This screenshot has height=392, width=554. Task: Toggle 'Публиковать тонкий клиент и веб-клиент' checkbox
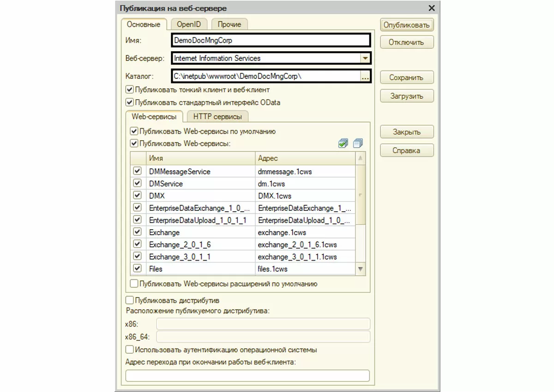point(130,90)
